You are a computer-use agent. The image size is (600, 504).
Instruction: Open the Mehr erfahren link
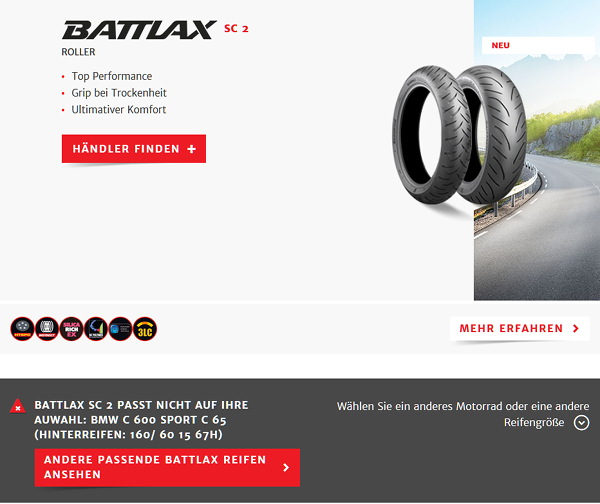coord(519,328)
